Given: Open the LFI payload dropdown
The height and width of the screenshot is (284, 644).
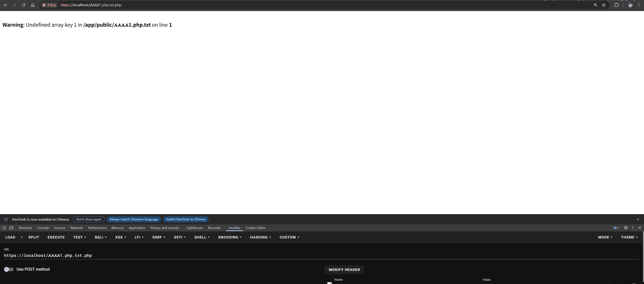Looking at the screenshot, I should 139,237.
